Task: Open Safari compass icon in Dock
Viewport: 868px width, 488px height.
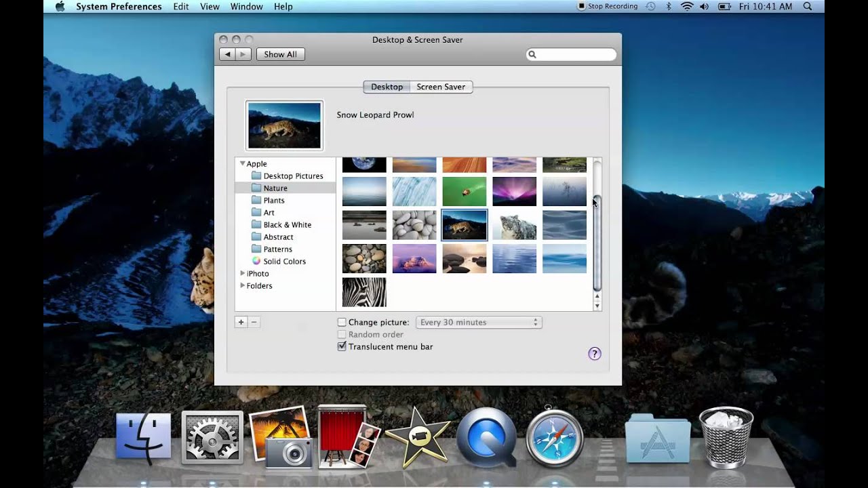Action: tap(555, 437)
